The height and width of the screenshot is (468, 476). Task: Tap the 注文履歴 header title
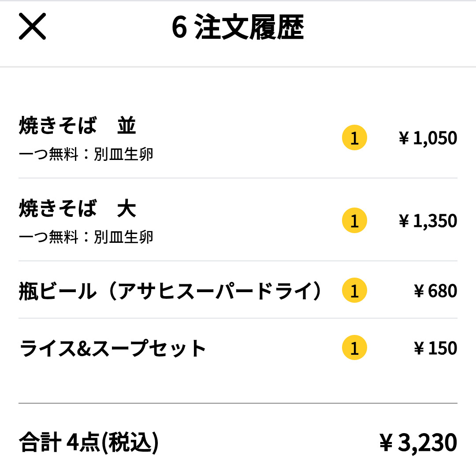(x=249, y=27)
